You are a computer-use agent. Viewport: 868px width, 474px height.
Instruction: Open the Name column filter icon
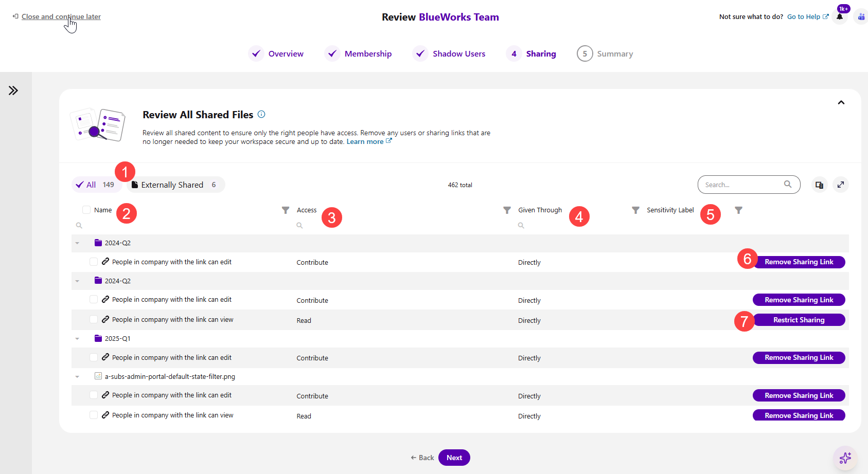coord(286,210)
